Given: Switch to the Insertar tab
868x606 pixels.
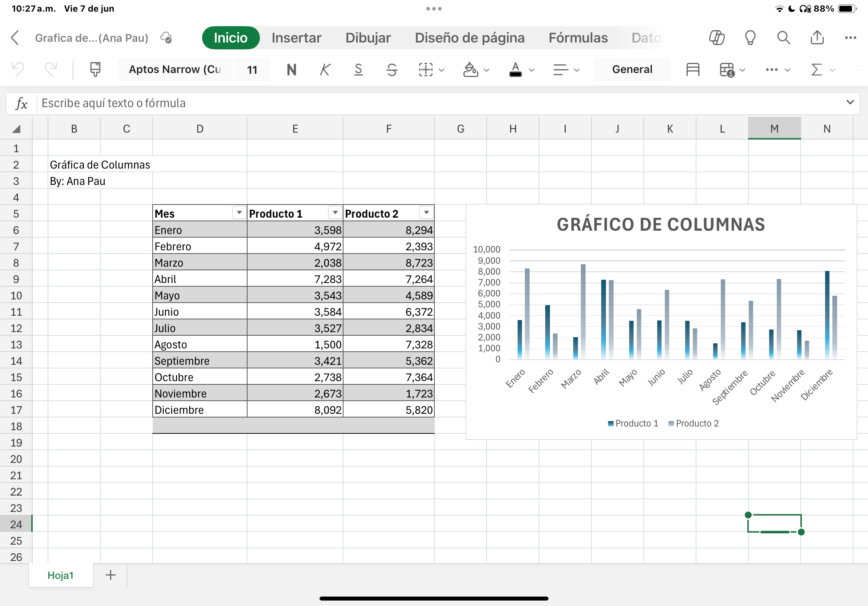Looking at the screenshot, I should point(296,38).
